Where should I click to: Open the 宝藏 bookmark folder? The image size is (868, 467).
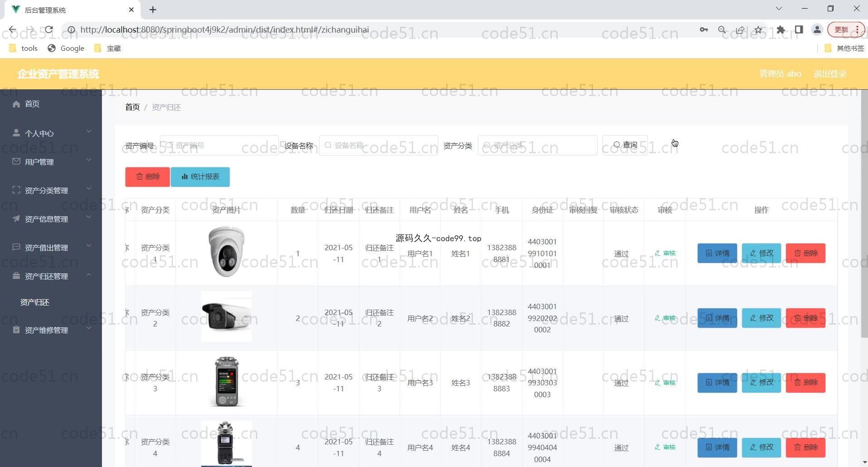click(x=107, y=48)
